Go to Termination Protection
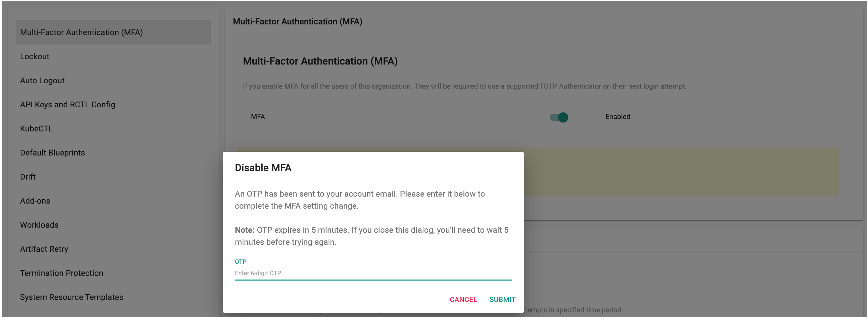Screen dimensions: 868x319 [61, 273]
